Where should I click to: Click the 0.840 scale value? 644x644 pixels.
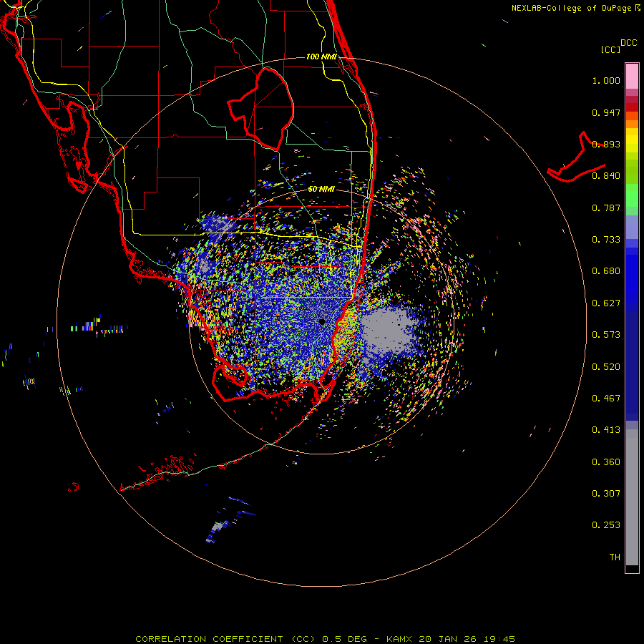click(606, 176)
